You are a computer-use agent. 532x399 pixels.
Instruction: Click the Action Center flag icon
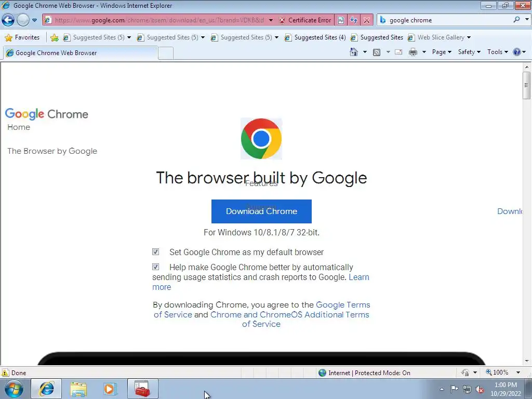coord(454,389)
